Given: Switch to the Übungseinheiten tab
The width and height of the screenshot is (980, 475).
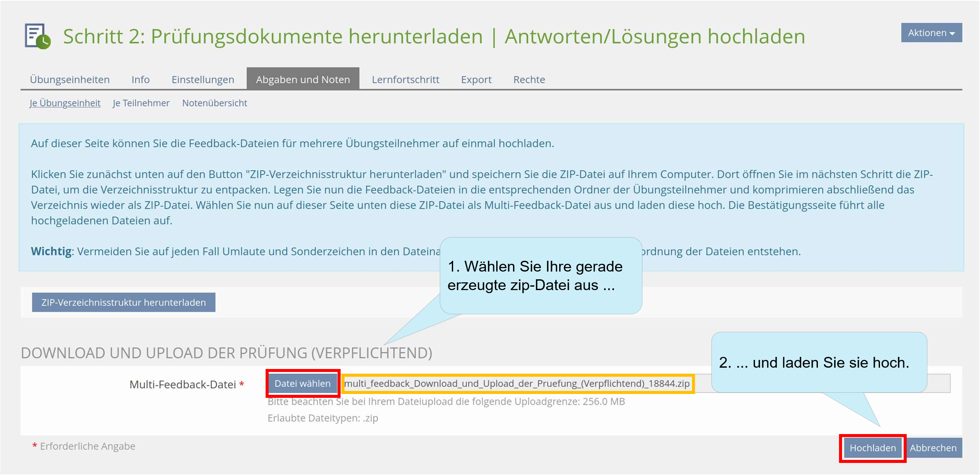Looking at the screenshot, I should pyautogui.click(x=70, y=79).
